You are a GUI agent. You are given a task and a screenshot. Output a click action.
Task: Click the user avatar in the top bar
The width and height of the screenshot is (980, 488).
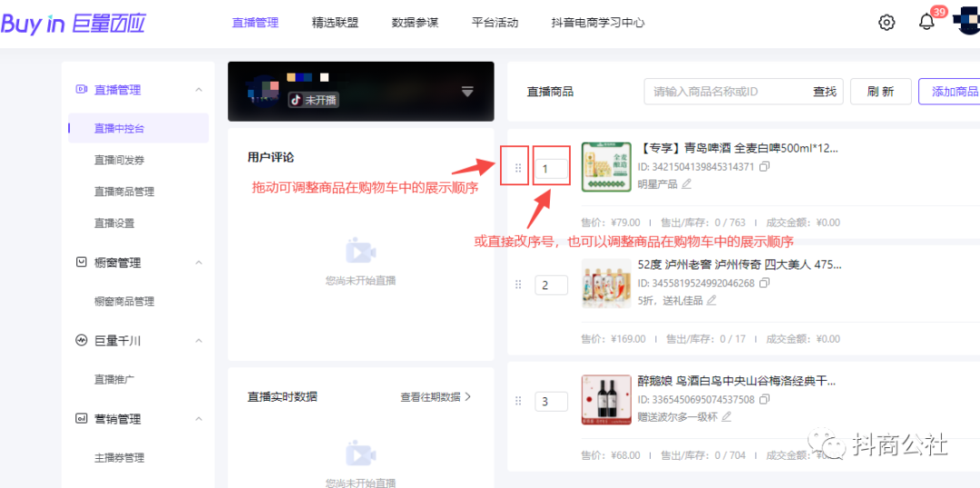coord(966,22)
